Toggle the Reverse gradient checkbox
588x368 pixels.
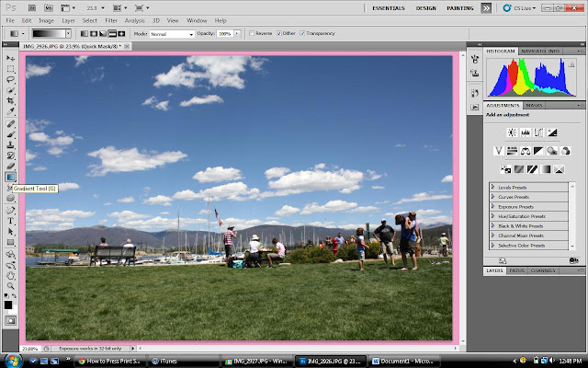[252, 33]
